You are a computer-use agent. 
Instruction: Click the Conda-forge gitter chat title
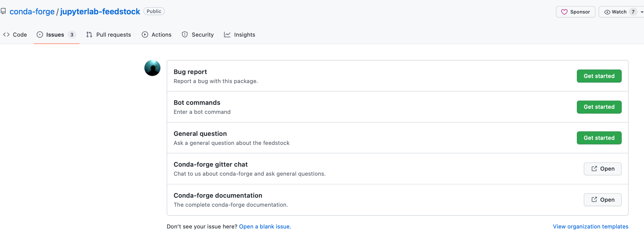coord(211,165)
